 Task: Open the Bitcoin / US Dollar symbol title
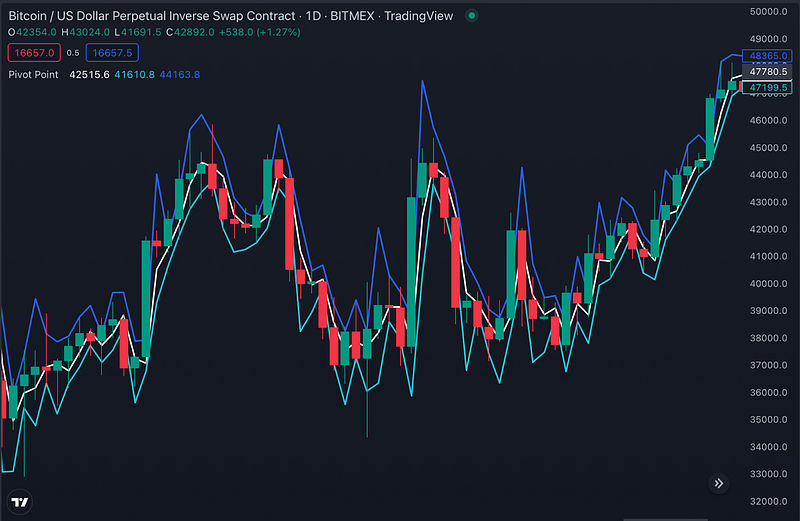(231, 16)
